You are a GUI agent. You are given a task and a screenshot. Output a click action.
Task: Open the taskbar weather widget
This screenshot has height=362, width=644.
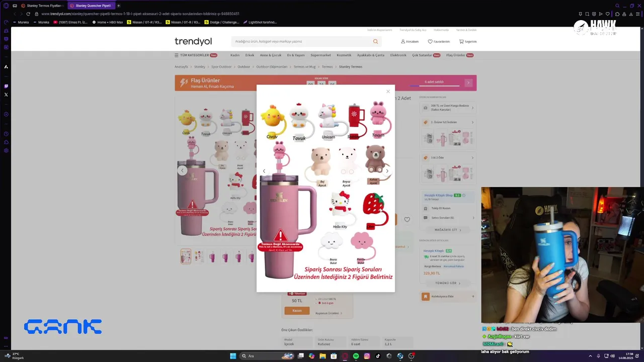[x=14, y=356]
